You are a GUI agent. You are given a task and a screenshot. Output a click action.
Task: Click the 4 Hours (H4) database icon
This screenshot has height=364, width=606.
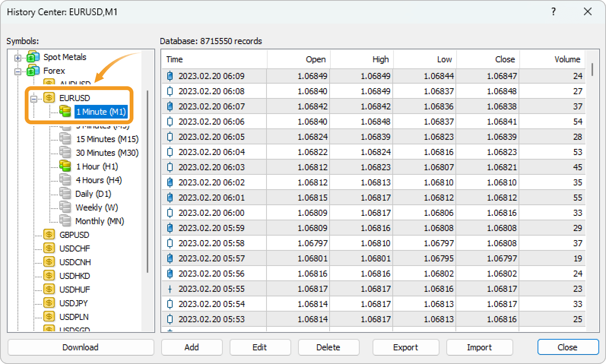[65, 180]
